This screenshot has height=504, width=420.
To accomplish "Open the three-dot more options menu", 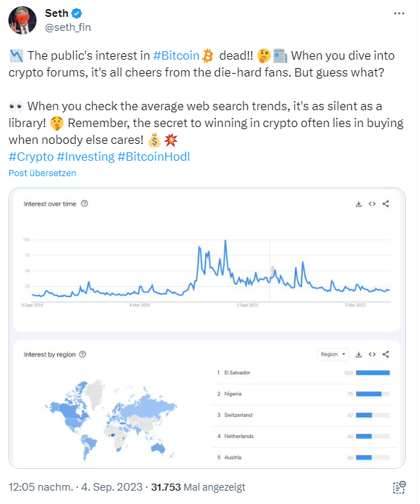I will [x=400, y=13].
